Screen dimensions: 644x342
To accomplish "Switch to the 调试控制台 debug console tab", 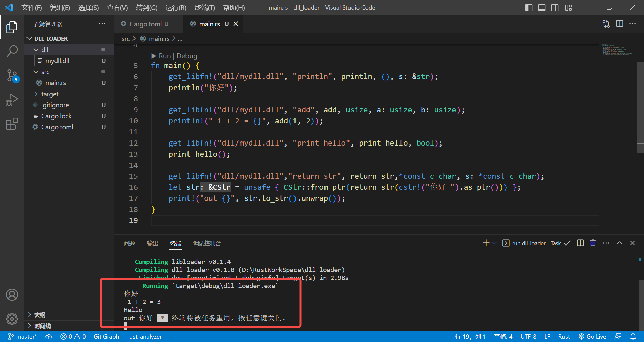I will 207,243.
